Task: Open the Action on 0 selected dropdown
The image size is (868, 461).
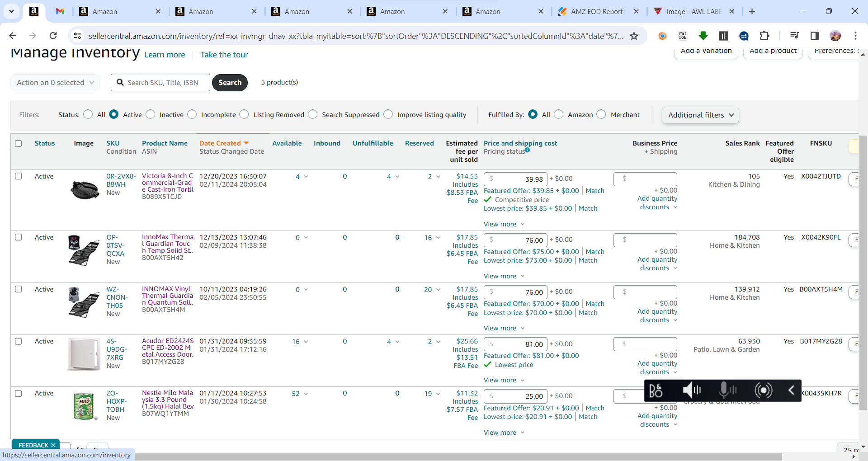Action: point(55,82)
